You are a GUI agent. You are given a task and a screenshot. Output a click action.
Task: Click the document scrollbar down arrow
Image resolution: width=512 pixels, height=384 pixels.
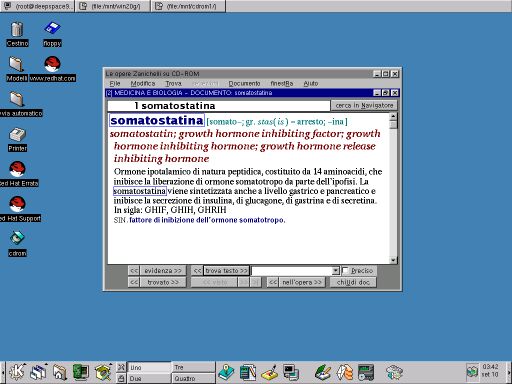tap(393, 260)
